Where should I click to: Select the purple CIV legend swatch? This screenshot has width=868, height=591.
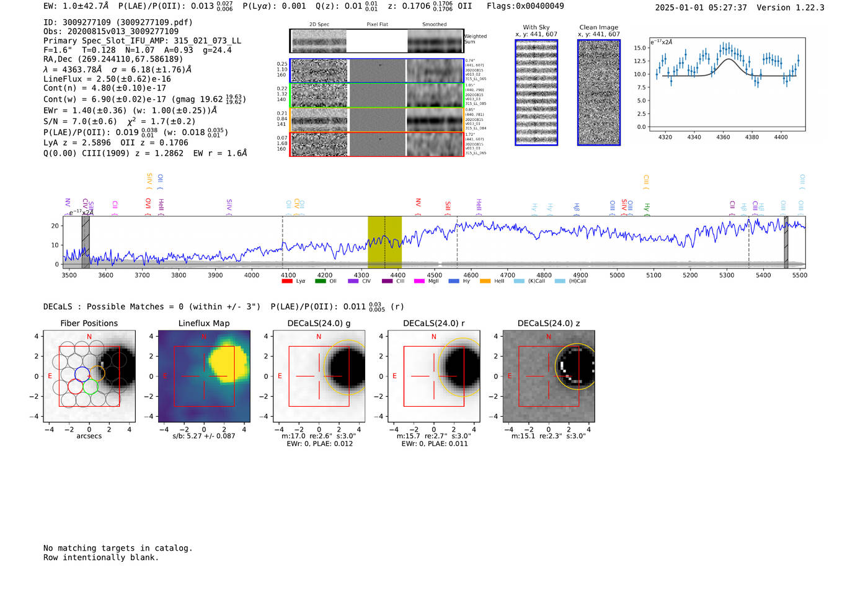[353, 282]
